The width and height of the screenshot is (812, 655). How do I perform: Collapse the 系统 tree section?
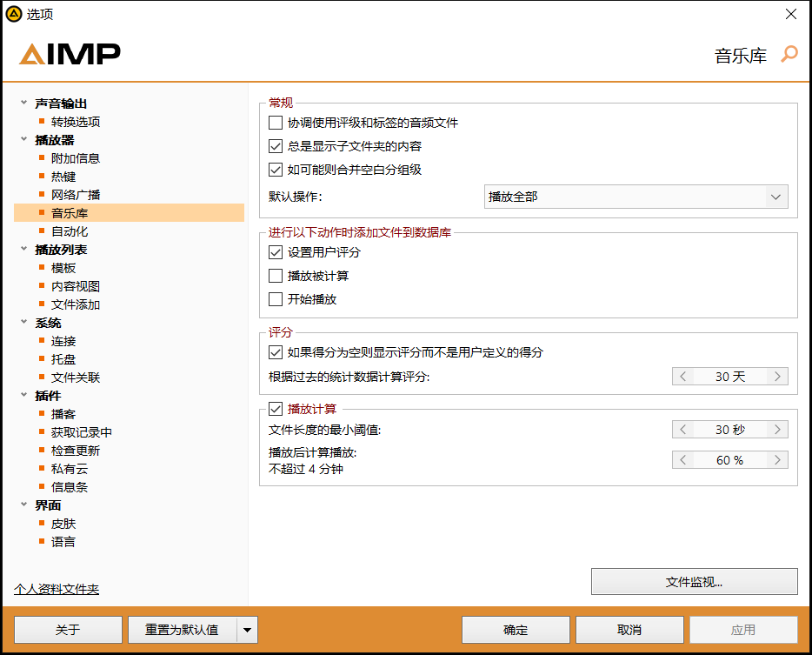[23, 322]
